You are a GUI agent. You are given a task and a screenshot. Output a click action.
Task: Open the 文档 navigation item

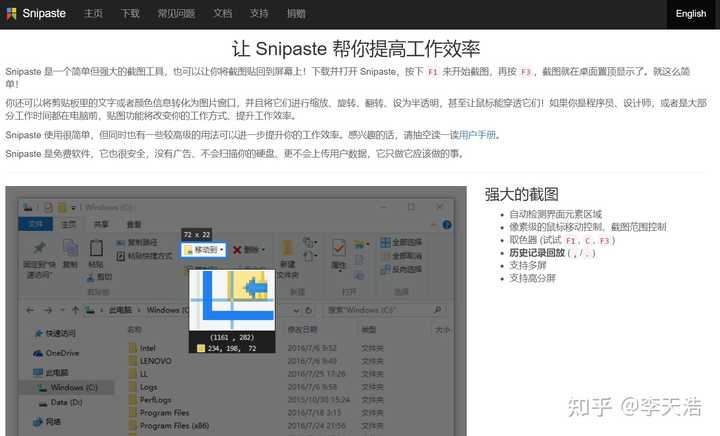(222, 14)
